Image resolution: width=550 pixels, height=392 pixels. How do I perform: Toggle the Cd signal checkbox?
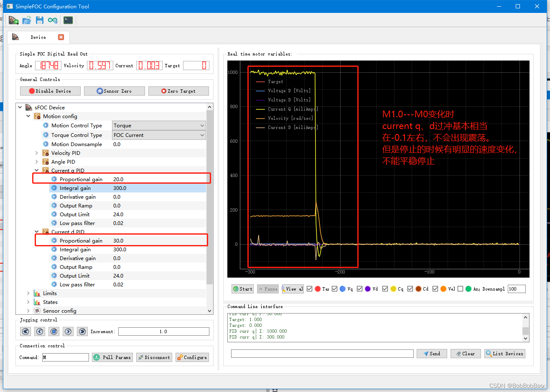[410, 289]
